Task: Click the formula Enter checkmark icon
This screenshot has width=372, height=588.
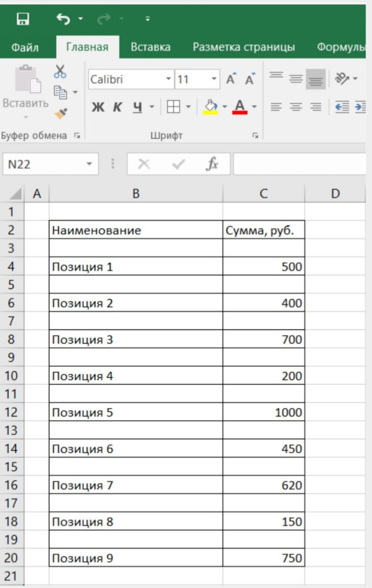Action: click(179, 165)
